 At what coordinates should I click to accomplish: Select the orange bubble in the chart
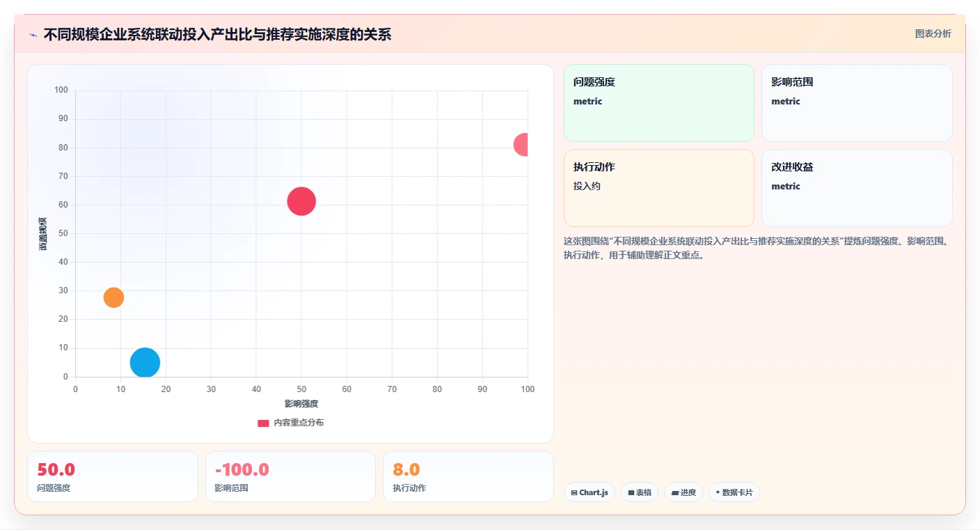tap(113, 297)
